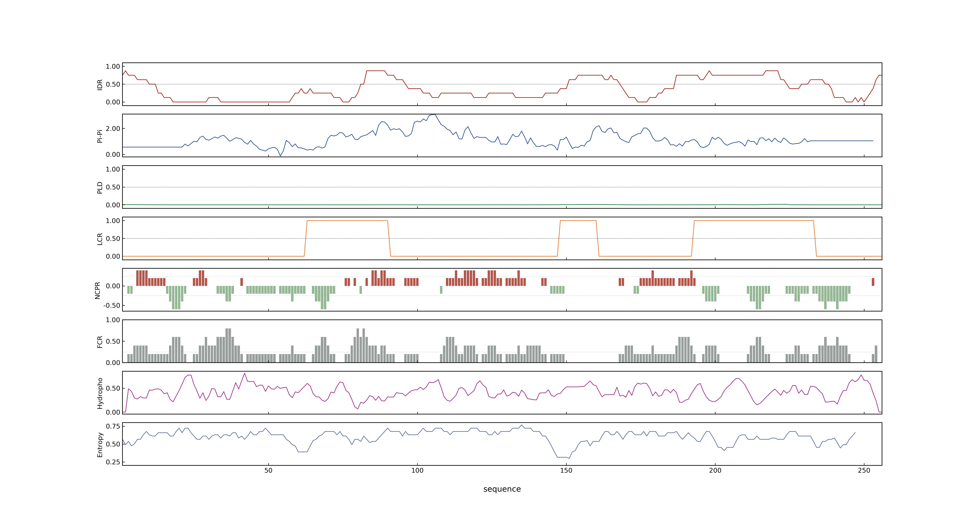Click the Hydropho y-axis label

[100, 393]
